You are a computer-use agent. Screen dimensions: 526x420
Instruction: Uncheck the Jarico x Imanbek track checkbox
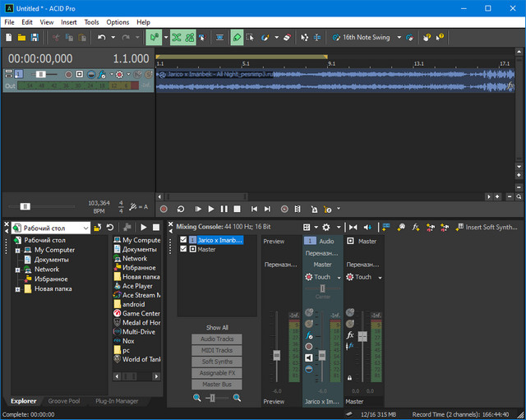pos(183,240)
